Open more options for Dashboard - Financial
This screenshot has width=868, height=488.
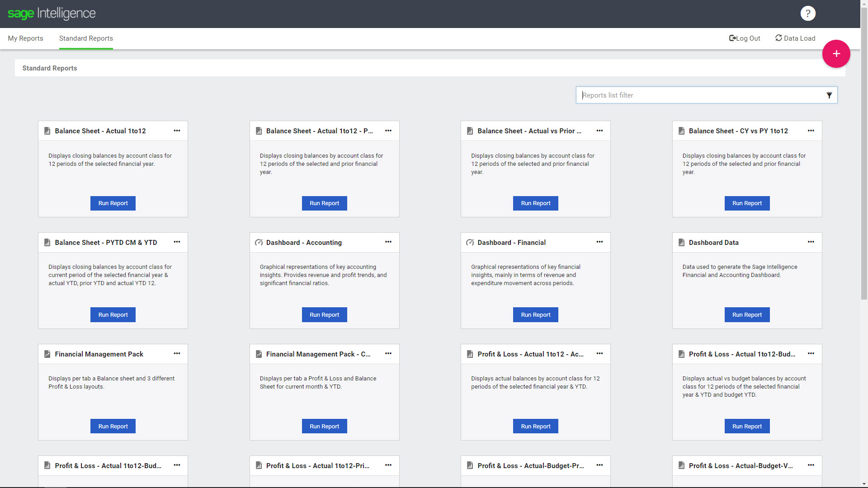pos(599,242)
